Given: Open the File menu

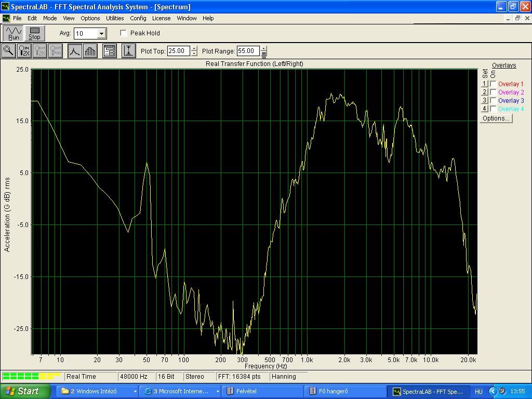Looking at the screenshot, I should (x=17, y=18).
